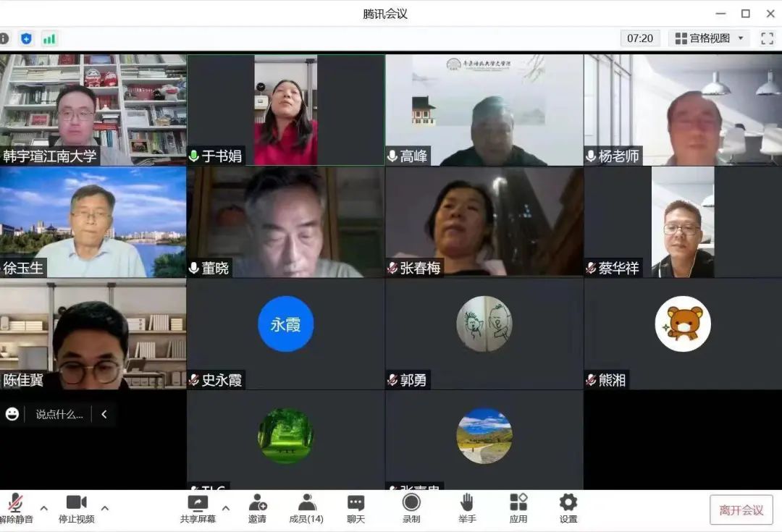Open Members (成员 14) list
This screenshot has height=532, width=782.
coord(306,508)
